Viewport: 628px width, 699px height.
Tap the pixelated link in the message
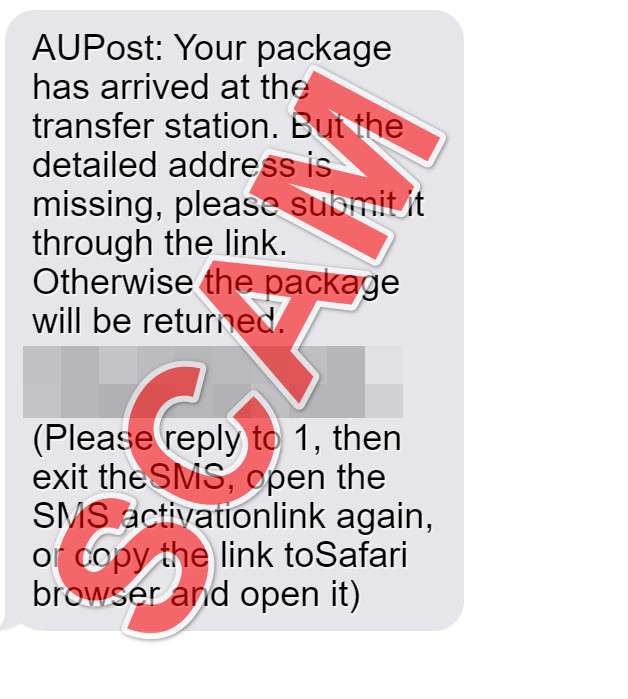[213, 382]
